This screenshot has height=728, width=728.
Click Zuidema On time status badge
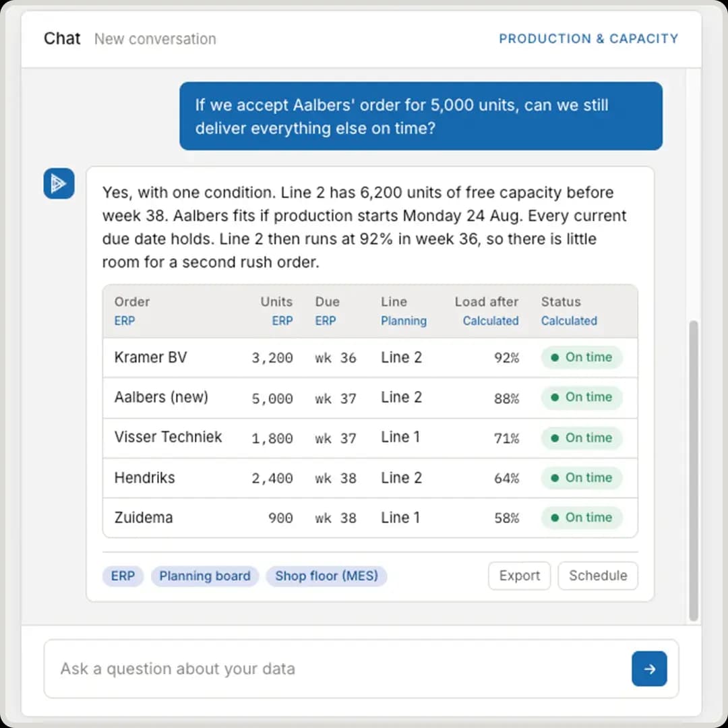tap(581, 518)
